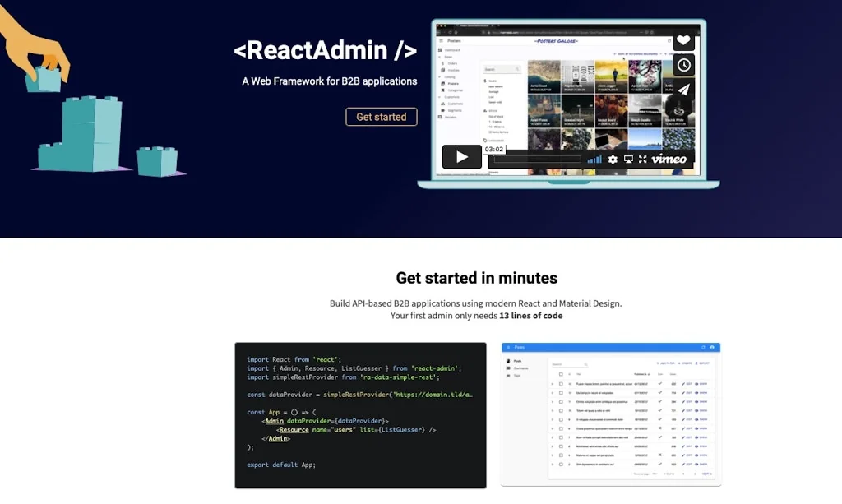Image resolution: width=842 pixels, height=504 pixels.
Task: Click the Watch Later clock icon
Action: point(684,65)
